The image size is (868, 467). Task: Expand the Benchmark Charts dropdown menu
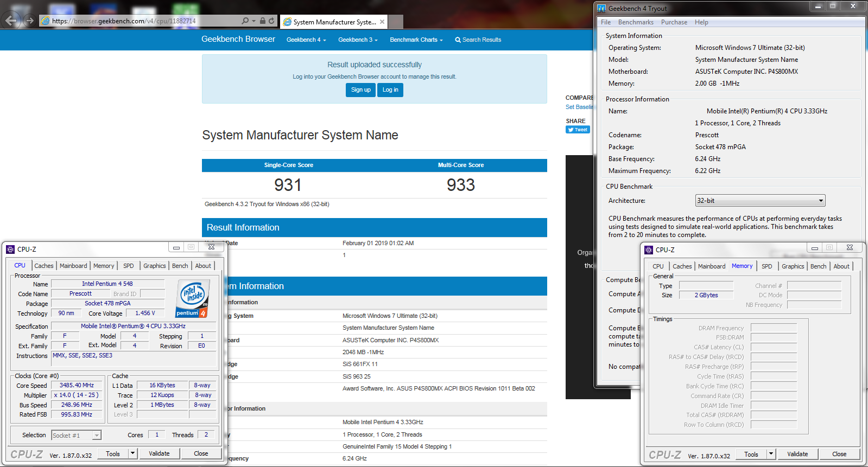coord(416,40)
